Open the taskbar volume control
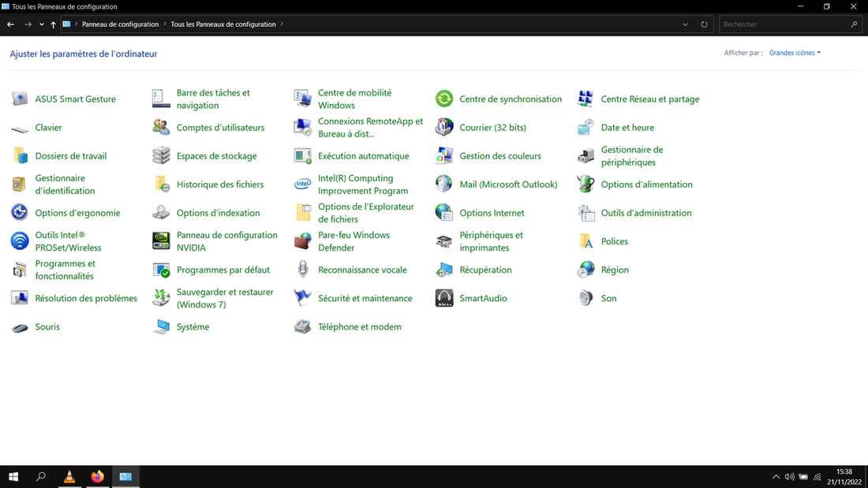Image resolution: width=868 pixels, height=488 pixels. point(789,477)
